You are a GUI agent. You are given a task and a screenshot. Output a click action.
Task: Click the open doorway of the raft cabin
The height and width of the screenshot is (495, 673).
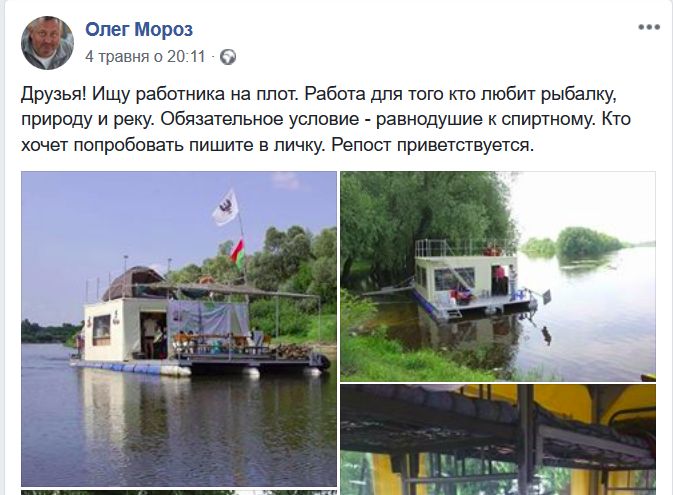pyautogui.click(x=153, y=335)
